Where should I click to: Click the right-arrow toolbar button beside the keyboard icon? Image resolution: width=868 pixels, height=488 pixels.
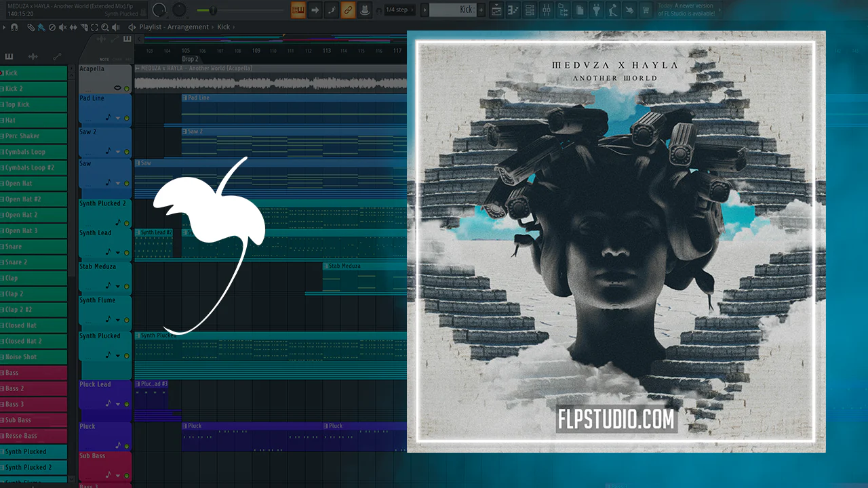tap(315, 9)
